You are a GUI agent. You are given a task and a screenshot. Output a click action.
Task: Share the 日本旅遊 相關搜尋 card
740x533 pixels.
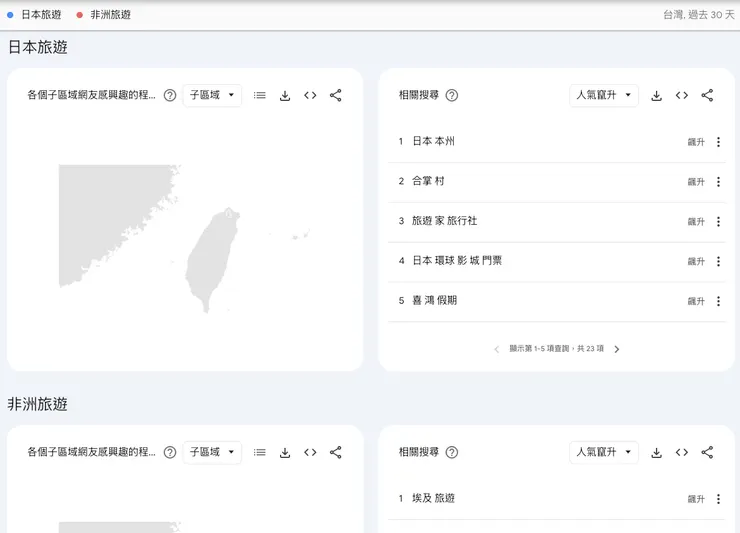[x=707, y=95]
